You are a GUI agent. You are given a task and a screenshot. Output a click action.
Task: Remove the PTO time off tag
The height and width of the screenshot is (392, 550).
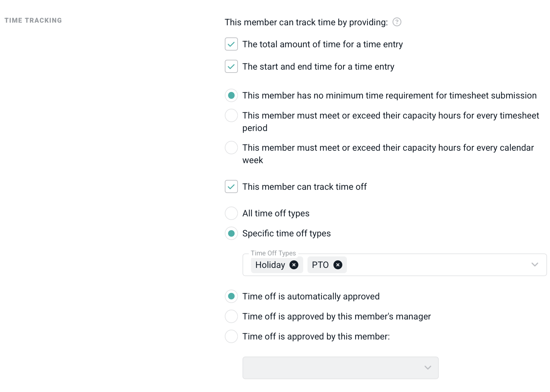(x=338, y=265)
